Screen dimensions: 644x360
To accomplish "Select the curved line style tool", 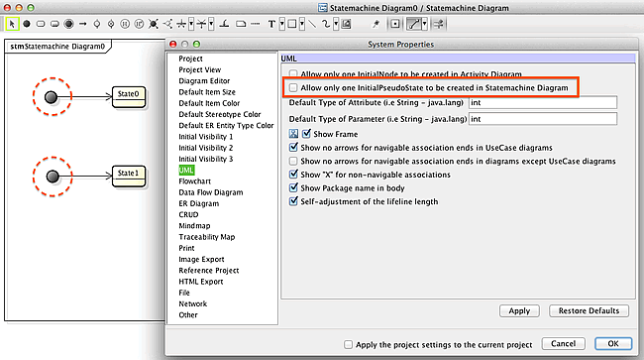I will (x=413, y=24).
